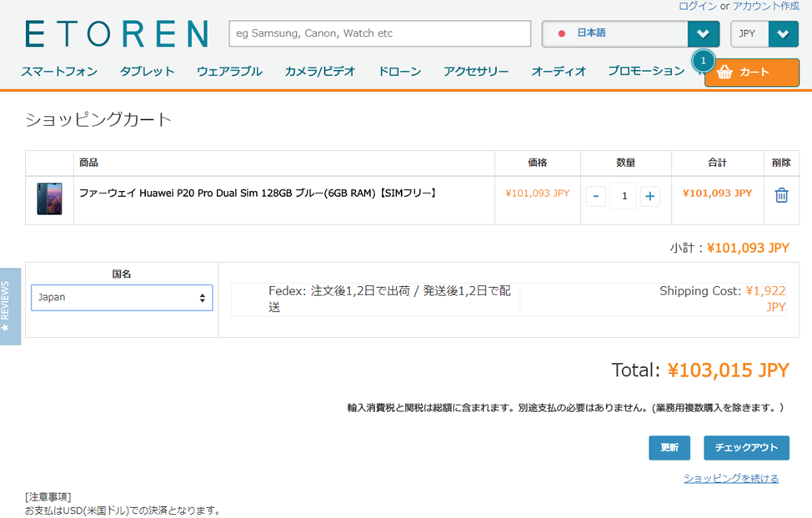Open the プロモーション menu
812x518 pixels.
tap(646, 71)
